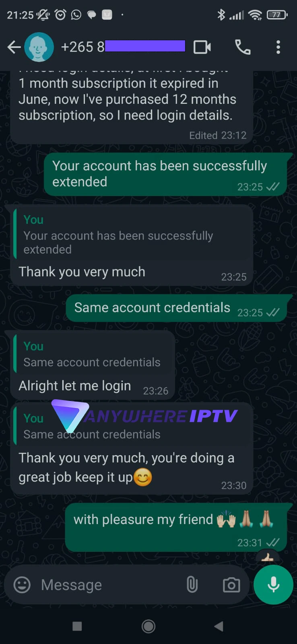297x644 pixels.
Task: Select 'Same account credentials' sent message
Action: [x=176, y=308]
